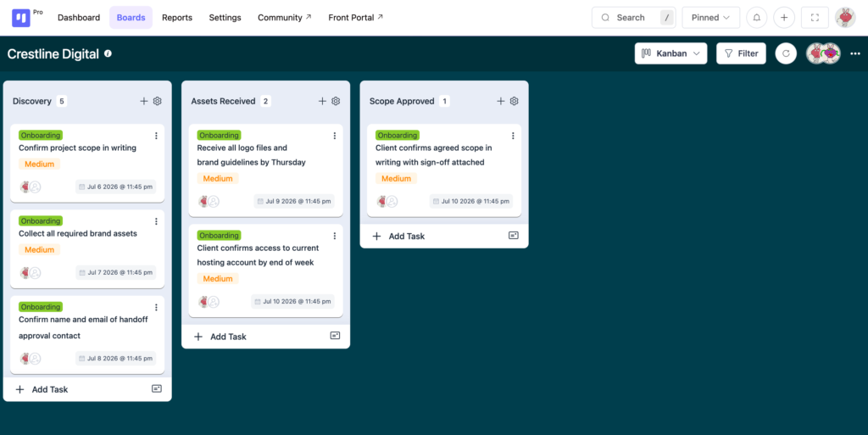This screenshot has width=868, height=435.
Task: Click the Assets Received column title
Action: click(x=223, y=101)
